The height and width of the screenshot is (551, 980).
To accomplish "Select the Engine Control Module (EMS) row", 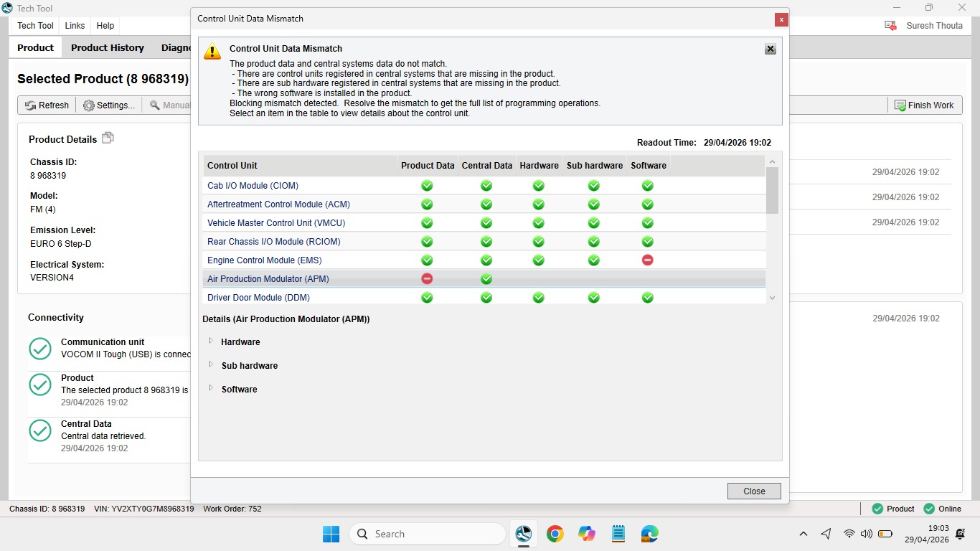I will pyautogui.click(x=484, y=260).
